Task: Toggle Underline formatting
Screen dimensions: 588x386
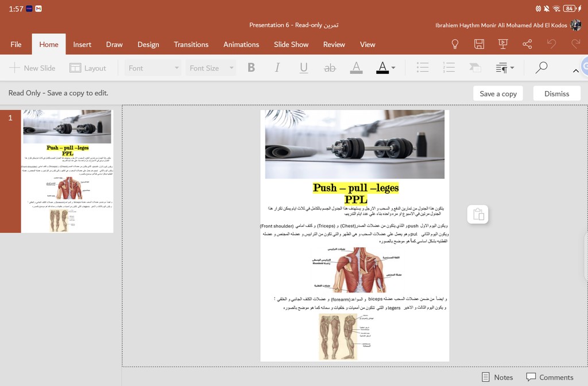Action: pyautogui.click(x=303, y=68)
